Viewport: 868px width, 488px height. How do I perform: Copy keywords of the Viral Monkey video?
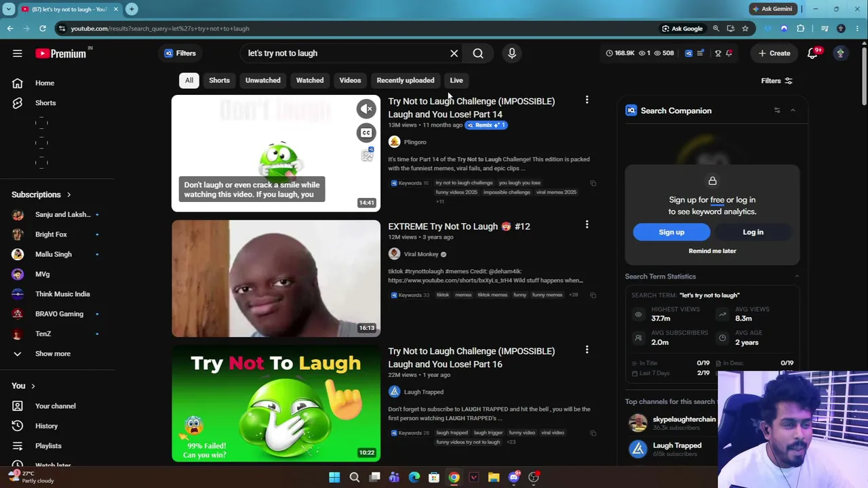[593, 295]
